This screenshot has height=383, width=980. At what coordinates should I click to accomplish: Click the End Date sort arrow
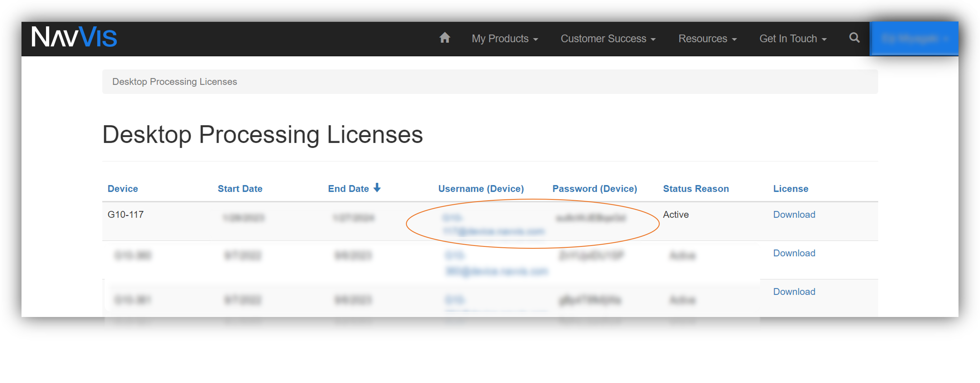click(377, 187)
